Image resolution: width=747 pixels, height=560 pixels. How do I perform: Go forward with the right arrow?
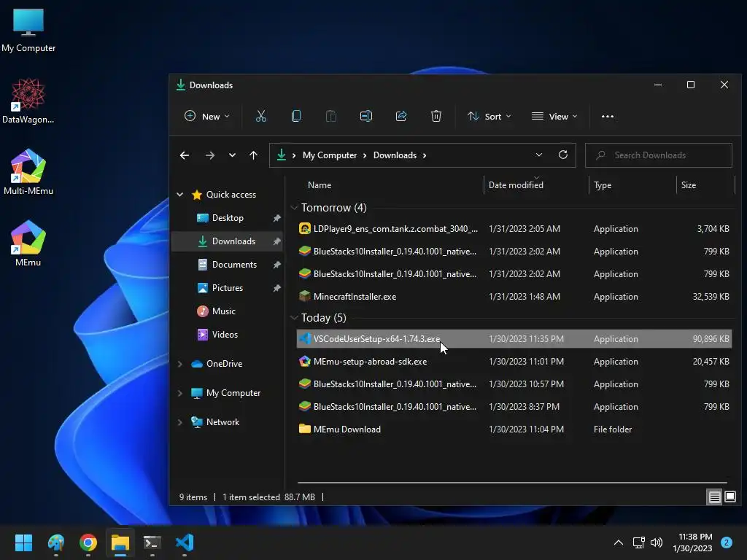tap(209, 155)
